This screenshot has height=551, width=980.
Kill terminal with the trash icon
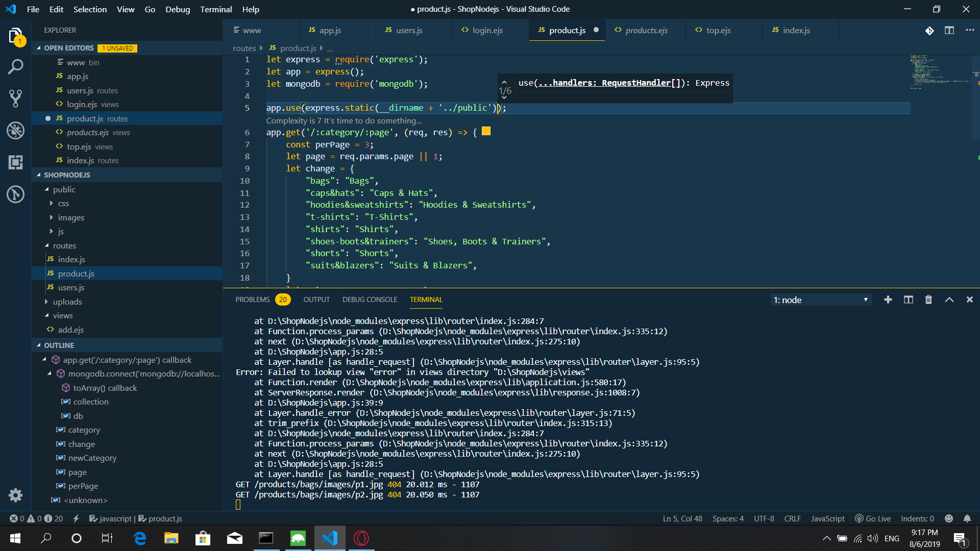point(928,300)
